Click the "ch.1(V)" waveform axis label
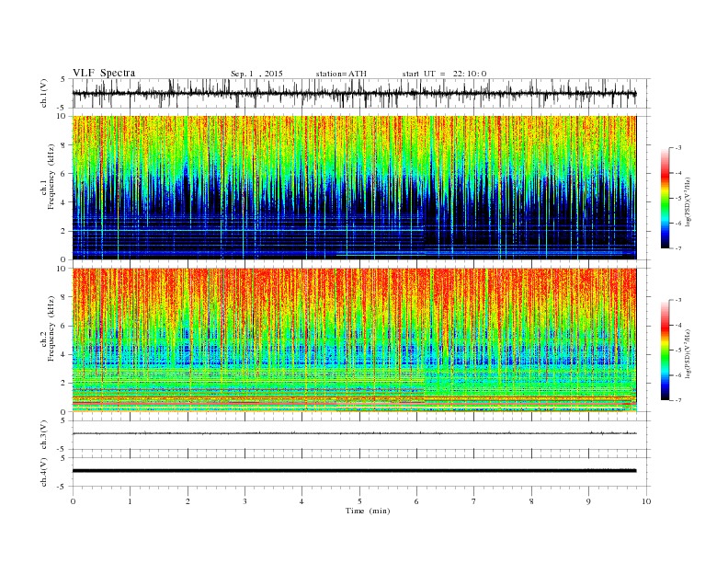Viewport: 728px width, 563px height. 44,93
